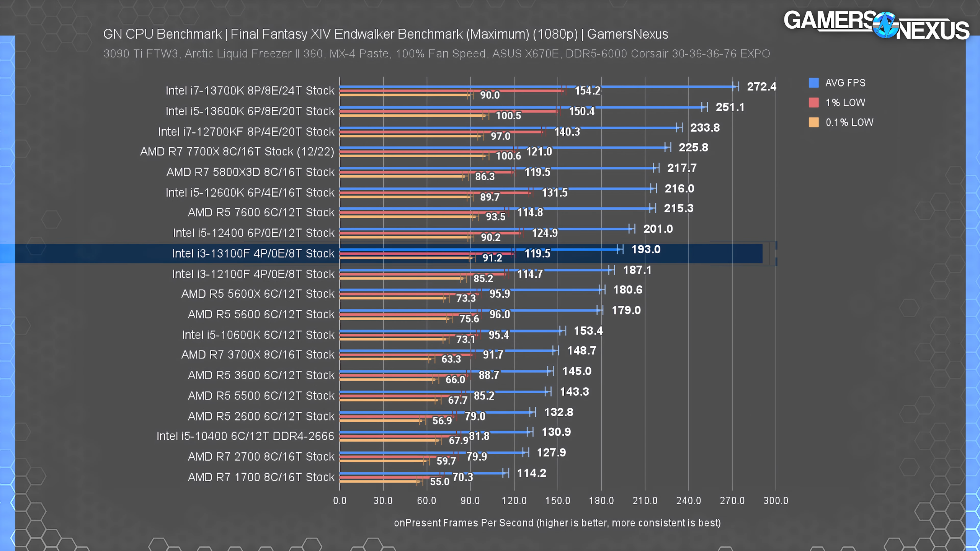
Task: Click the 180.6 average FPS value
Action: click(628, 290)
